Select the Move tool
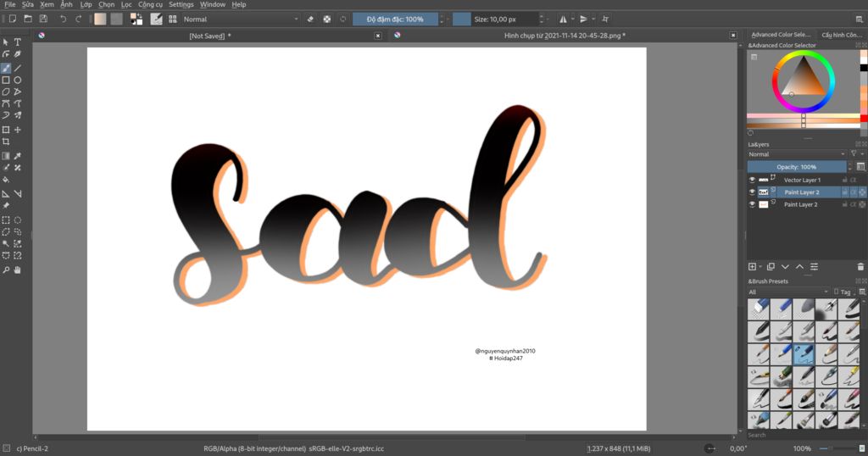868x456 pixels. point(18,130)
